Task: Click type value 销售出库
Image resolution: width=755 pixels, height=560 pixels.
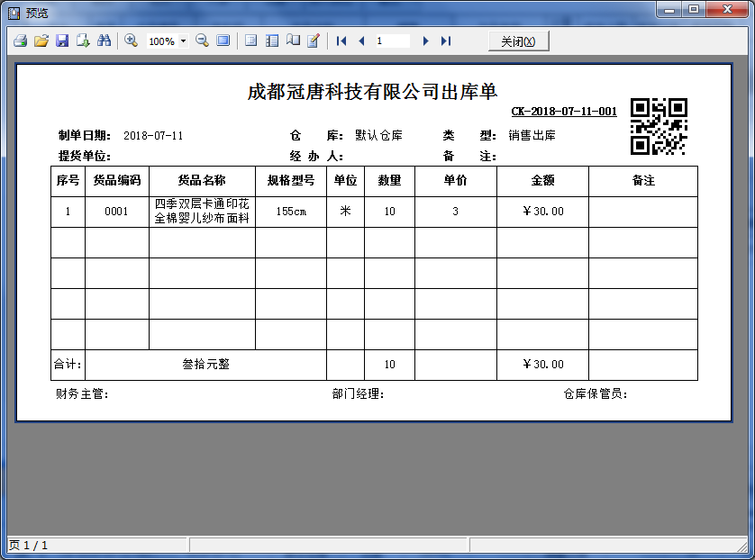Action: coord(532,136)
